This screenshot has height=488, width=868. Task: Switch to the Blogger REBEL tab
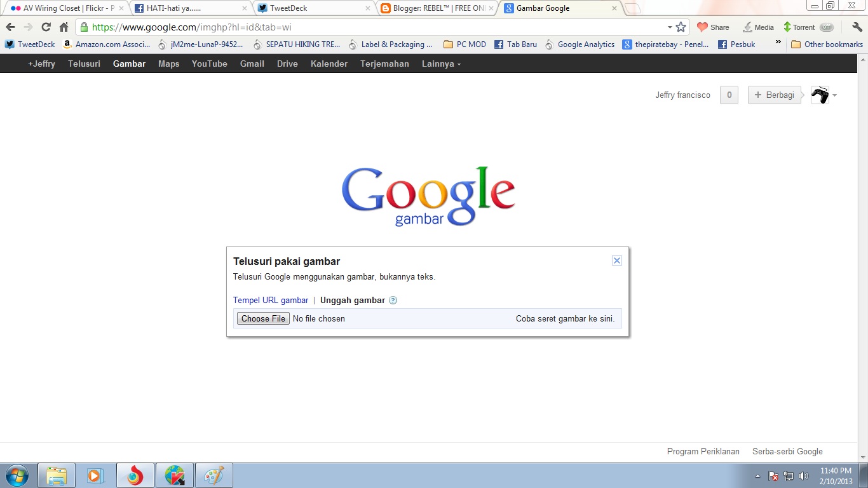(437, 8)
